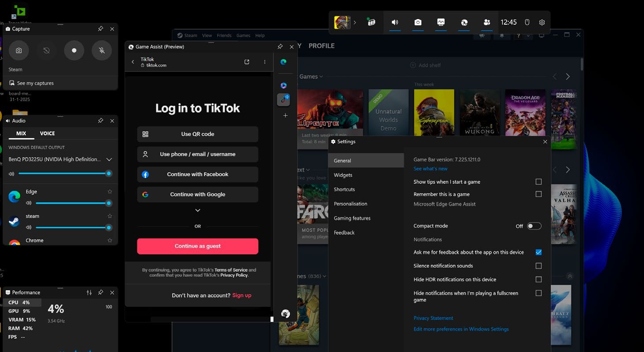Choose Use phone / email / username

(197, 154)
